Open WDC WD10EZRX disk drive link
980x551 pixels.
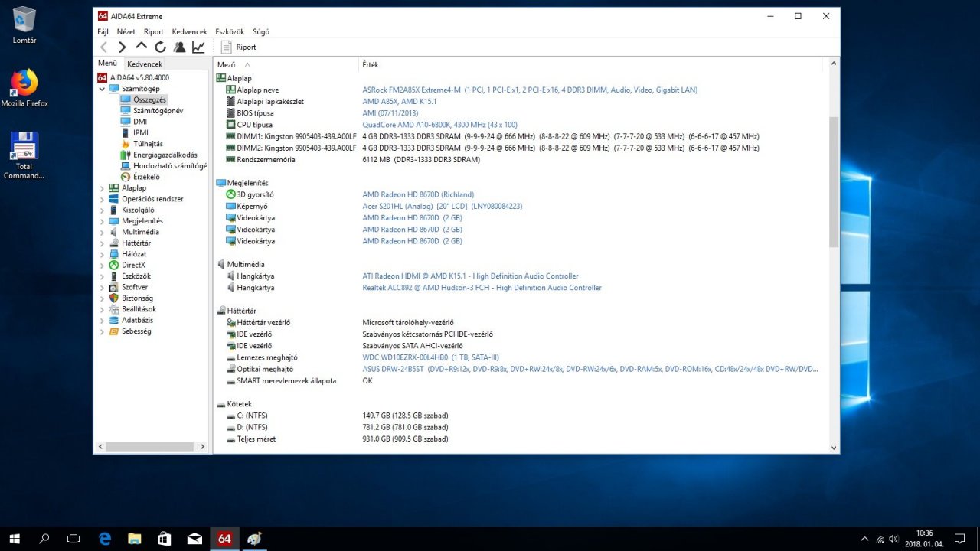point(430,357)
